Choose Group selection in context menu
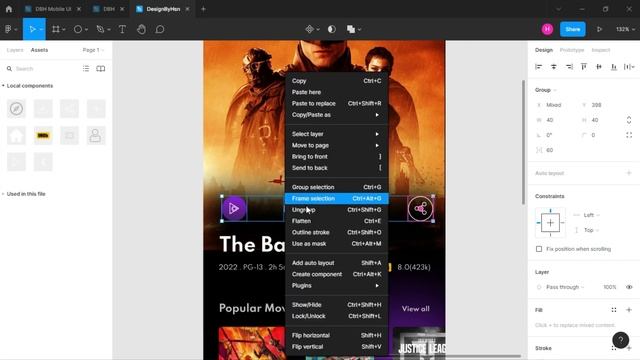Viewport: 640px width, 360px height. tap(336, 187)
